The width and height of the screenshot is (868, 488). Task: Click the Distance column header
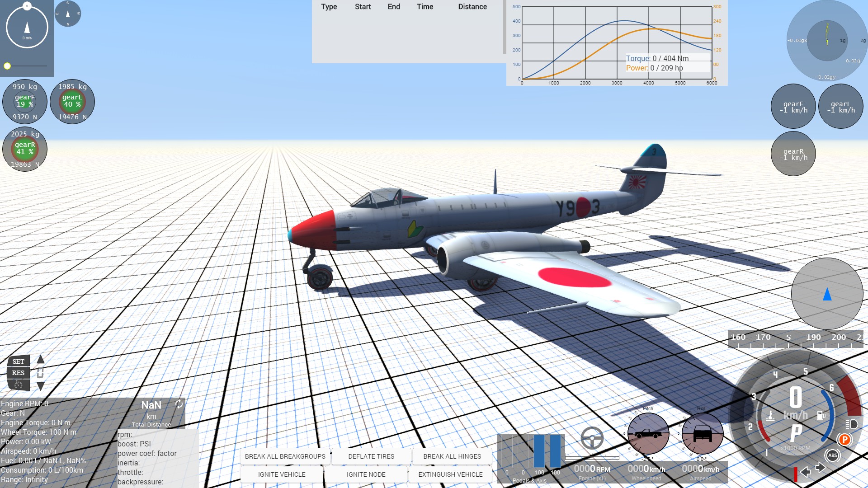472,7
